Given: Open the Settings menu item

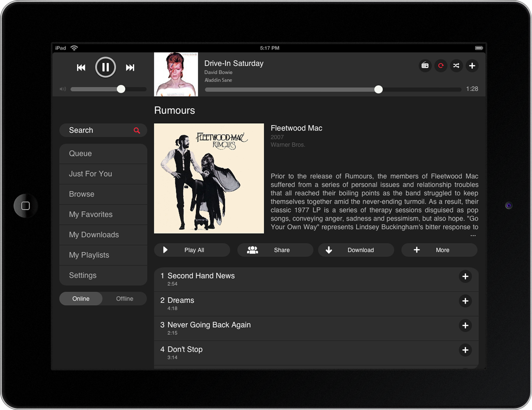Looking at the screenshot, I should [103, 275].
